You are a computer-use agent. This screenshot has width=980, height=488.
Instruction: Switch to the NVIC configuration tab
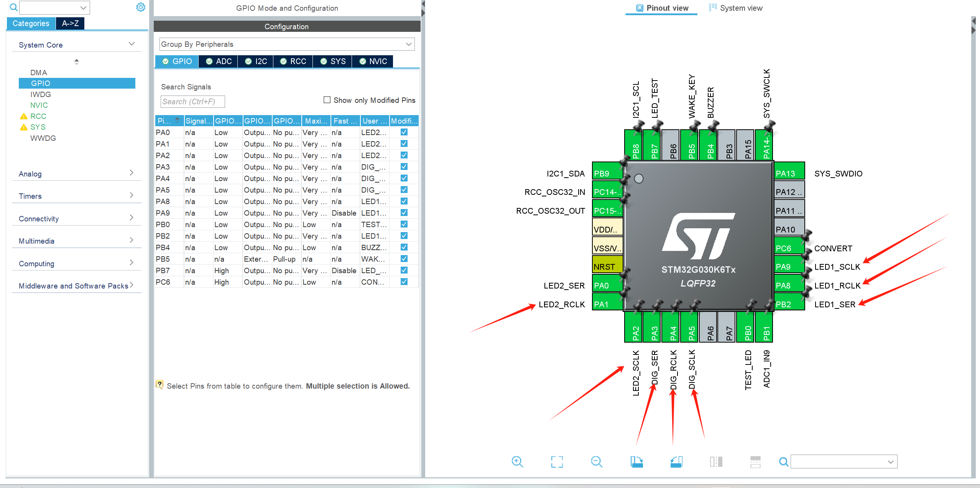[x=373, y=61]
